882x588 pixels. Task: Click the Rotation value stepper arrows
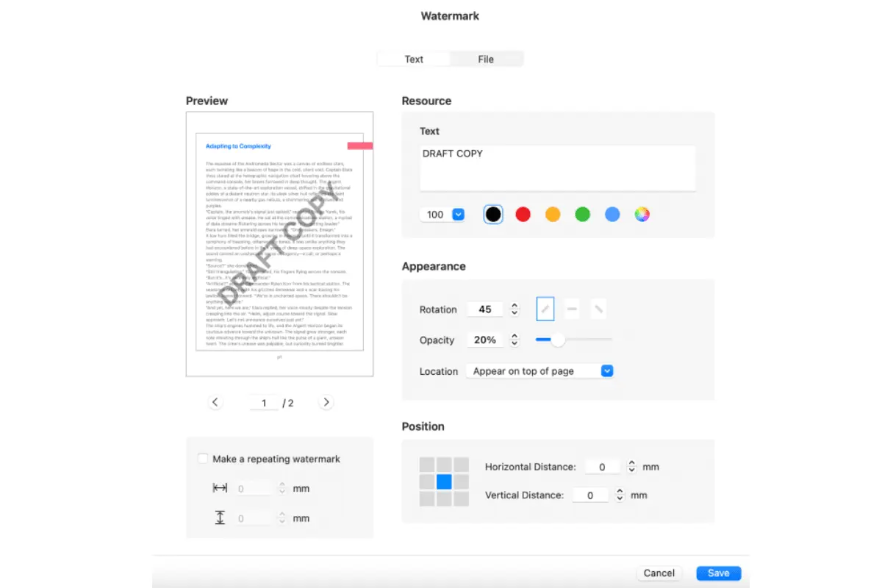coord(514,309)
